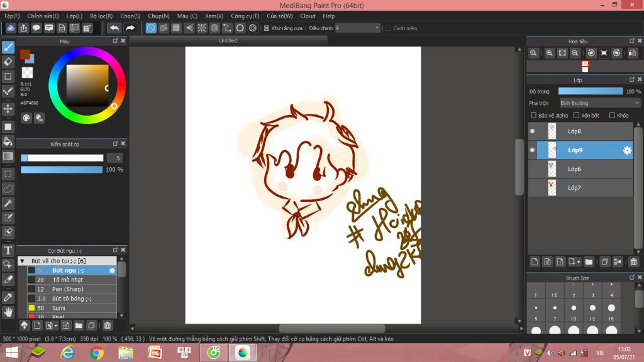This screenshot has height=362, width=644.
Task: Select the Move tool
Action: pyautogui.click(x=8, y=109)
